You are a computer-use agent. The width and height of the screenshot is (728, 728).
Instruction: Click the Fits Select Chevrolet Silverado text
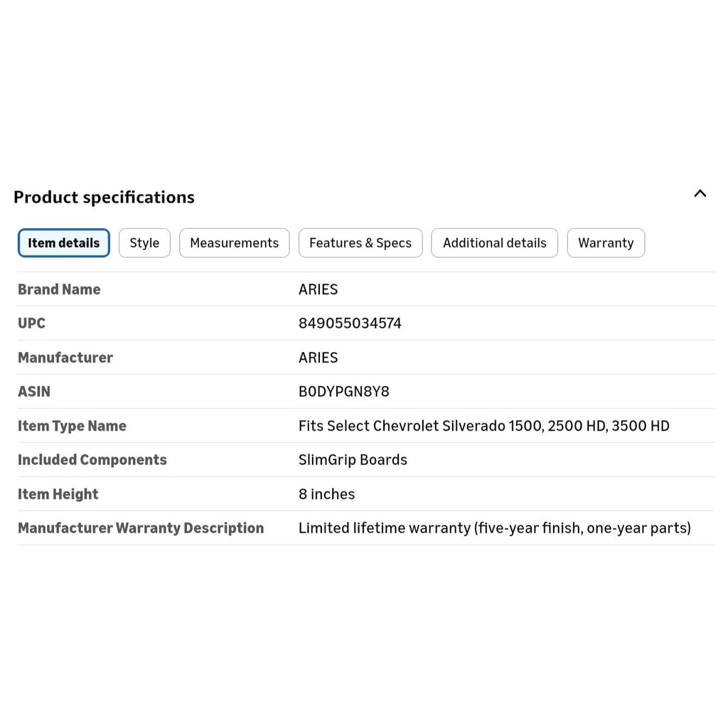pyautogui.click(x=483, y=426)
